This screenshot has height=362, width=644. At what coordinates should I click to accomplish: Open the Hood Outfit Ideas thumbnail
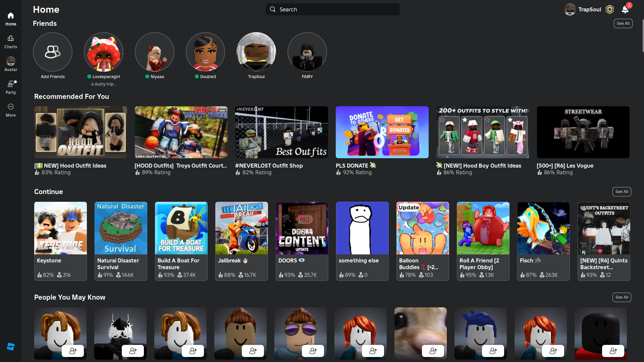[x=80, y=132]
